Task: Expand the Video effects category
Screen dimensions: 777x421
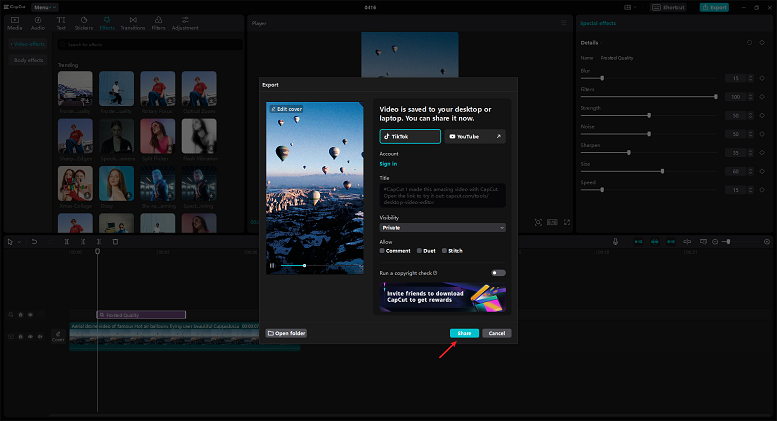Action: [28, 45]
